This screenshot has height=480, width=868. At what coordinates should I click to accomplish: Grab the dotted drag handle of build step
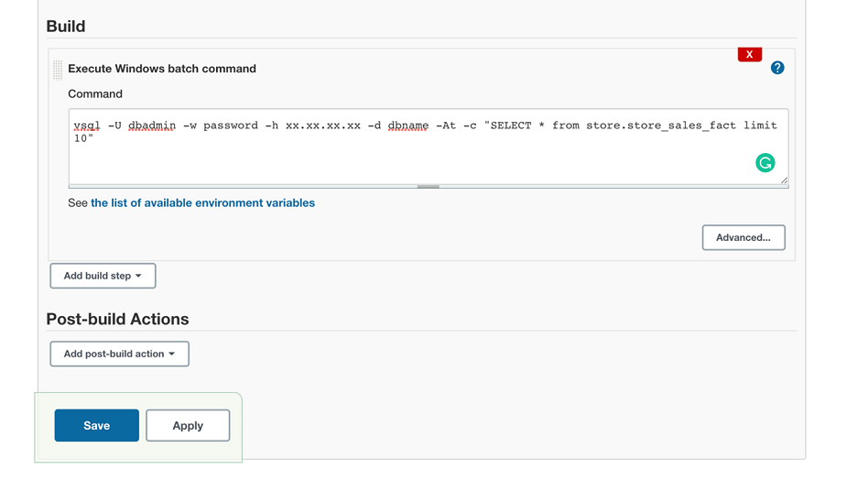(58, 70)
